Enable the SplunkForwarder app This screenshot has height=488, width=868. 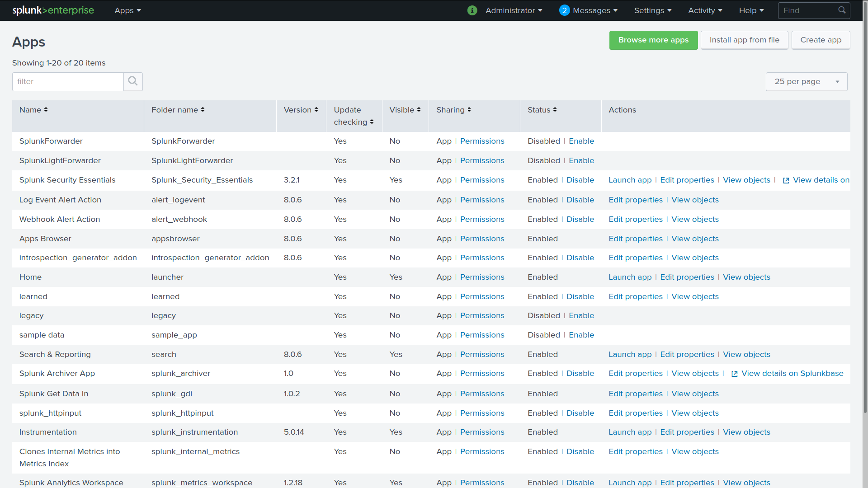581,141
